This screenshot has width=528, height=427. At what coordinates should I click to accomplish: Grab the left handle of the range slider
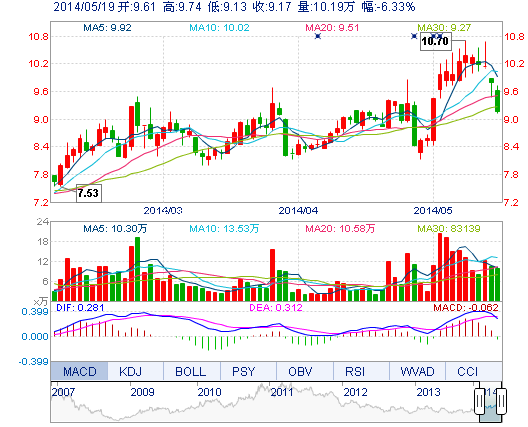pos(480,401)
